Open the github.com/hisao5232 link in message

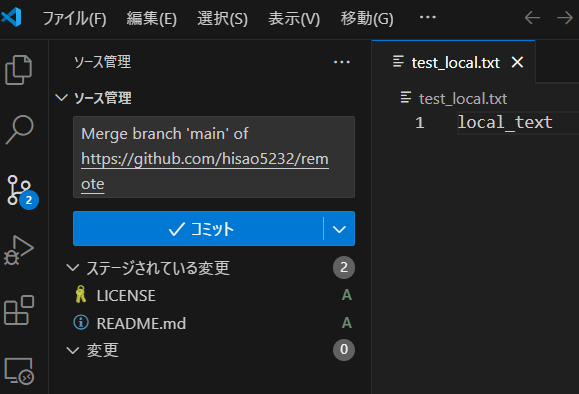pyautogui.click(x=205, y=159)
